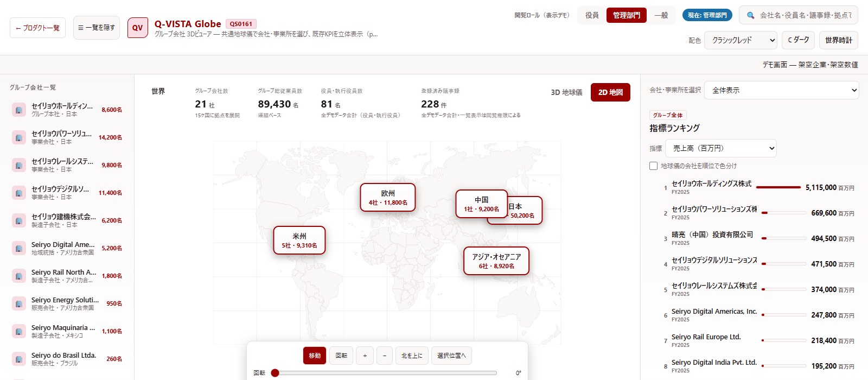Viewport: 868px width, 380px height.
Task: Click ranking row Seiryo Rail Europe Ltd.
Action: pyautogui.click(x=758, y=341)
